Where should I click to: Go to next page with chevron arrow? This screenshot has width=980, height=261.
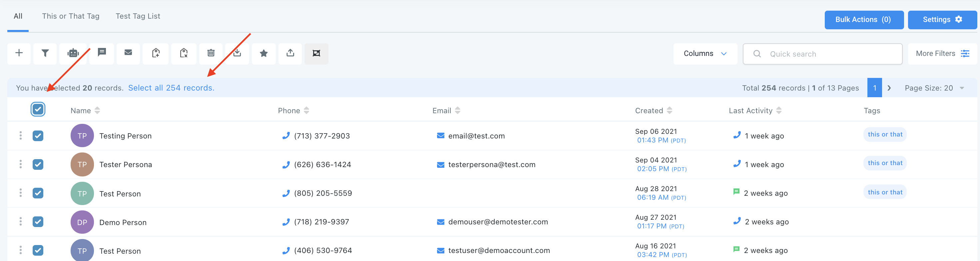889,88
